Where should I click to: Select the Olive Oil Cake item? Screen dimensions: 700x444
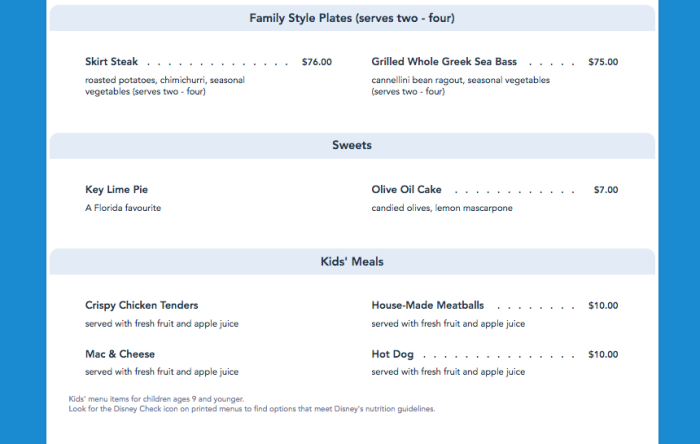pos(406,190)
